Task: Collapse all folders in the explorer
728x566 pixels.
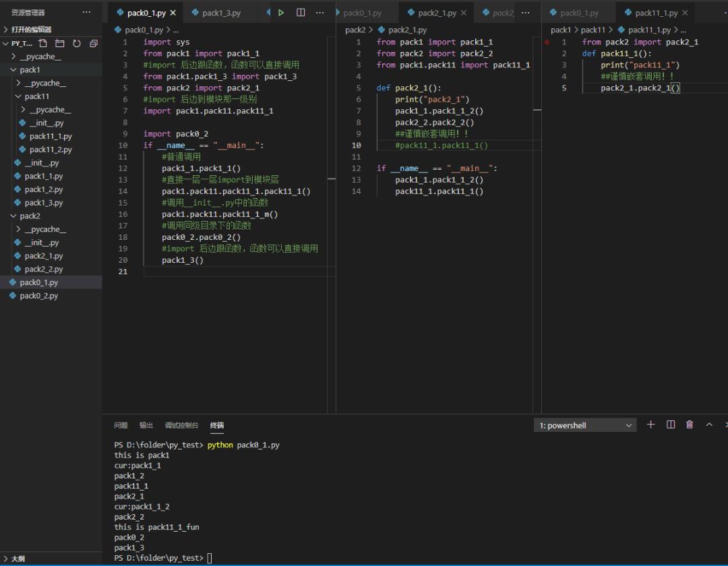Action: pyautogui.click(x=93, y=43)
